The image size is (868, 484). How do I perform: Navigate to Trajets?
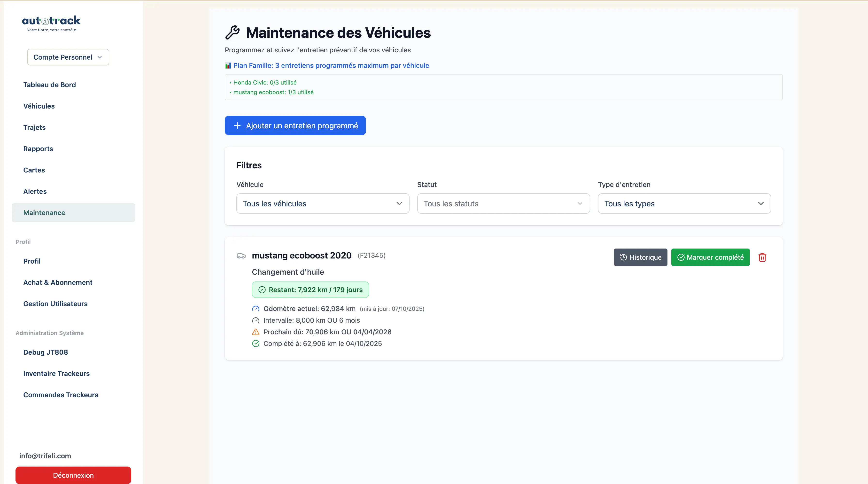[x=34, y=127]
